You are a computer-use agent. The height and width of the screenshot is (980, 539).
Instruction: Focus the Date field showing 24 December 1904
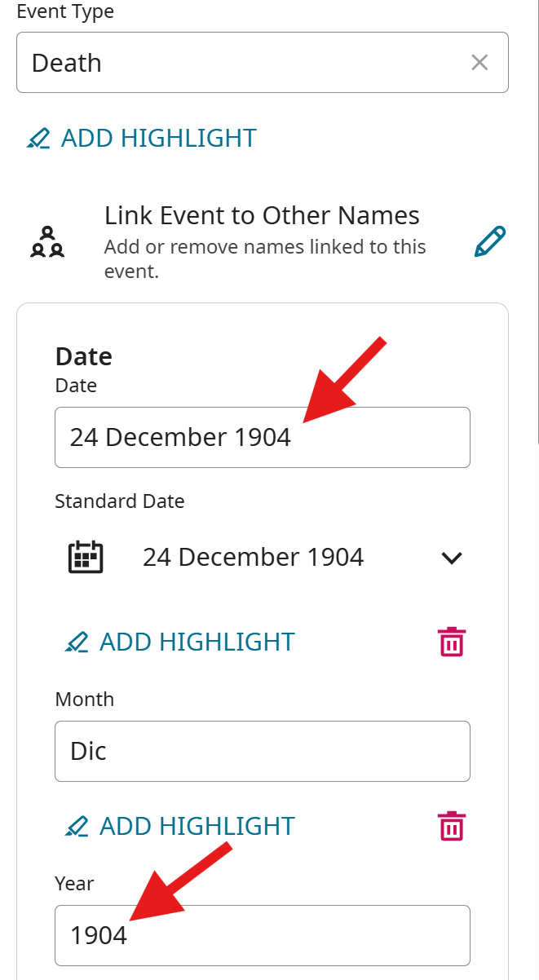coord(263,438)
